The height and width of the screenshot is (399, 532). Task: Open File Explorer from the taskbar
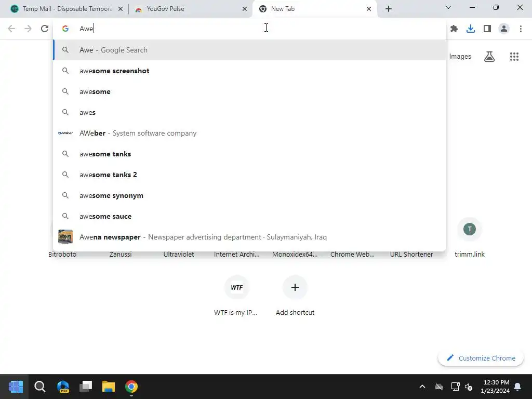[109, 387]
